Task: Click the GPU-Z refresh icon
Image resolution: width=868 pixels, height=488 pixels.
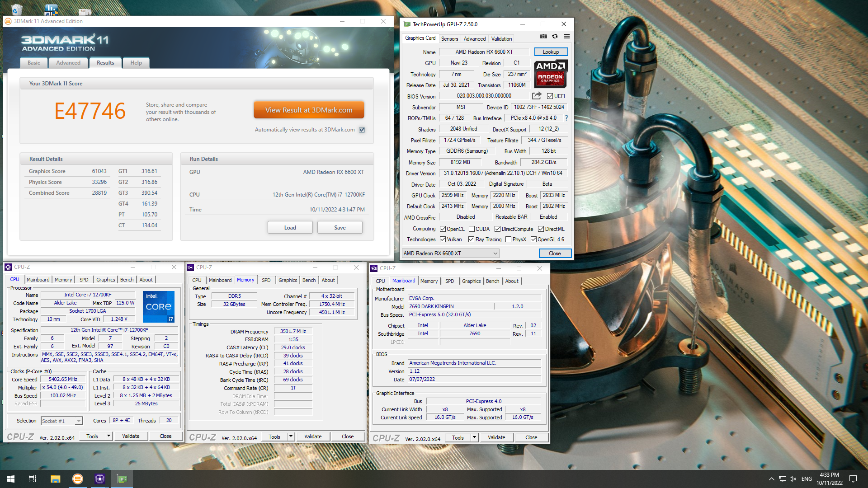Action: [555, 37]
